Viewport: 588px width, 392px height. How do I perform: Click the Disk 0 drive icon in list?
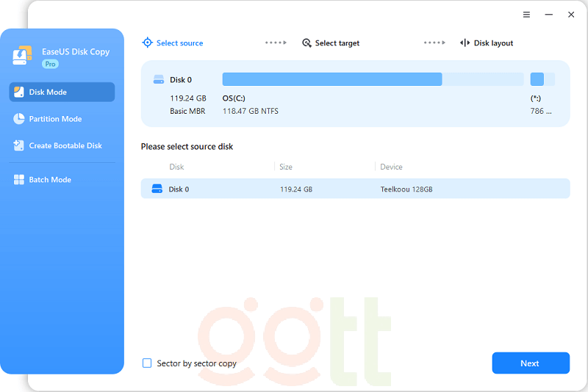(157, 189)
